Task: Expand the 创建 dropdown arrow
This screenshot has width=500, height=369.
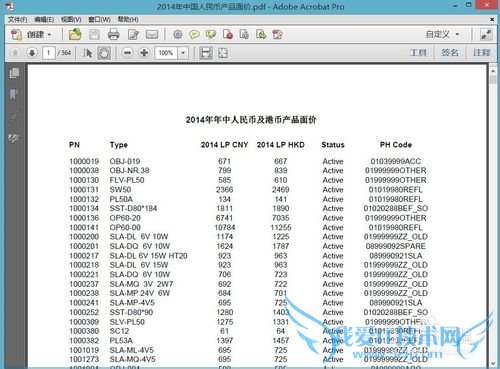Action: (49, 35)
